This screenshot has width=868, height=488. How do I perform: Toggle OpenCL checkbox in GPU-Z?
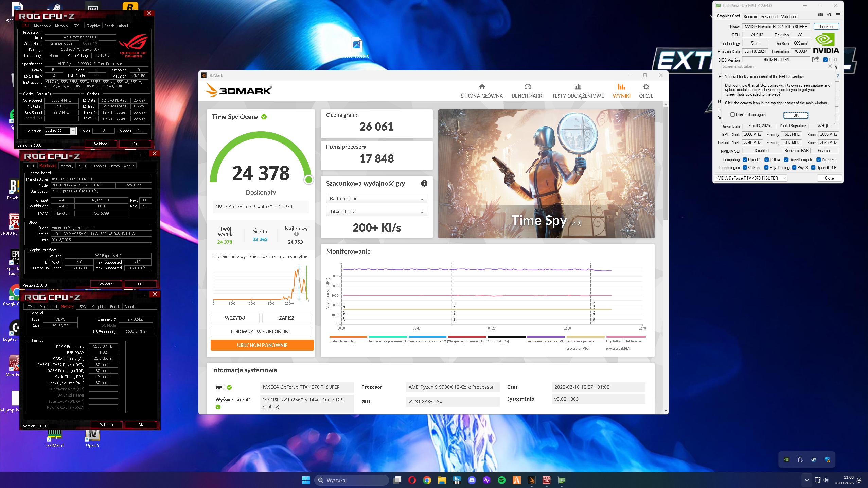745,160
